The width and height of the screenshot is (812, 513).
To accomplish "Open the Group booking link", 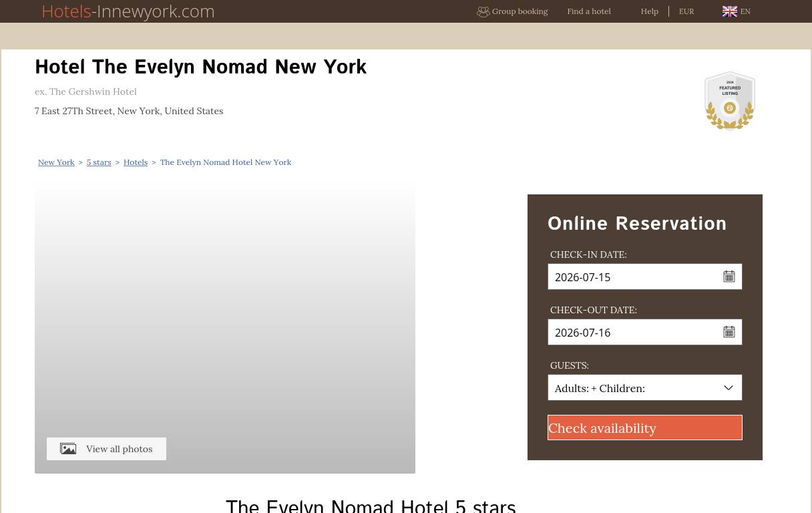I will pos(519,11).
